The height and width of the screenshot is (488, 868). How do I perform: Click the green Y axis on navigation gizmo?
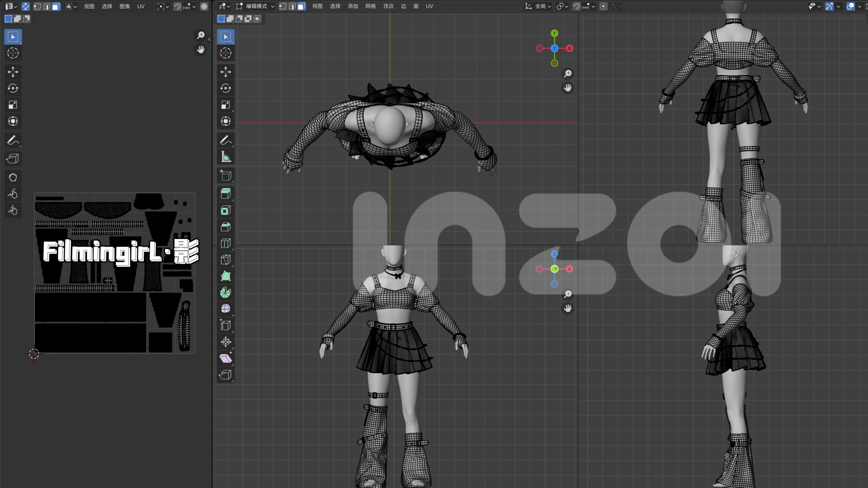(x=554, y=33)
